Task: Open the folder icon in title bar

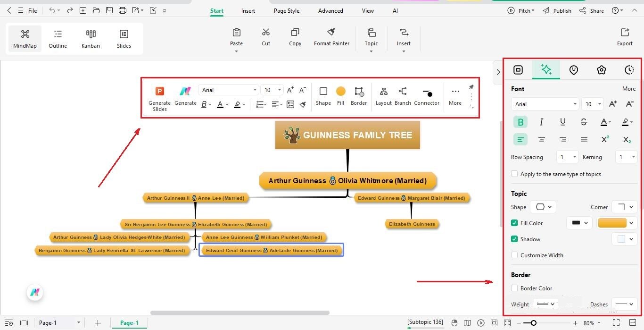Action: [x=96, y=10]
